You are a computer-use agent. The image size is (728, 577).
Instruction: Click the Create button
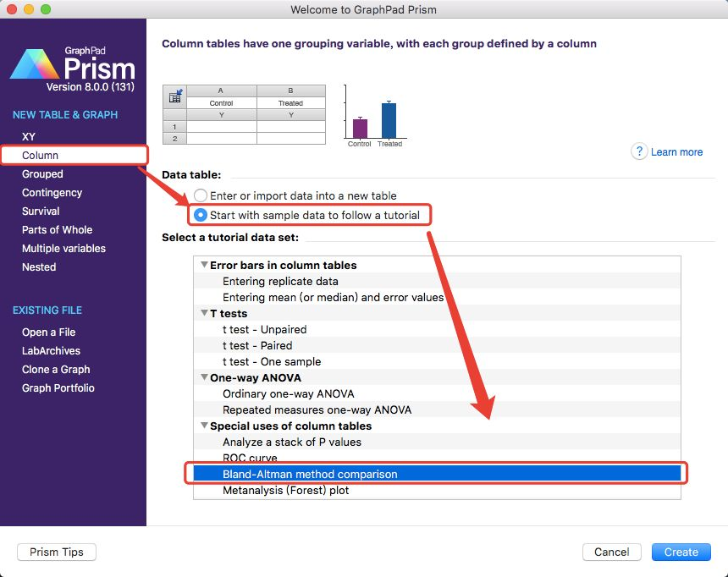[681, 552]
